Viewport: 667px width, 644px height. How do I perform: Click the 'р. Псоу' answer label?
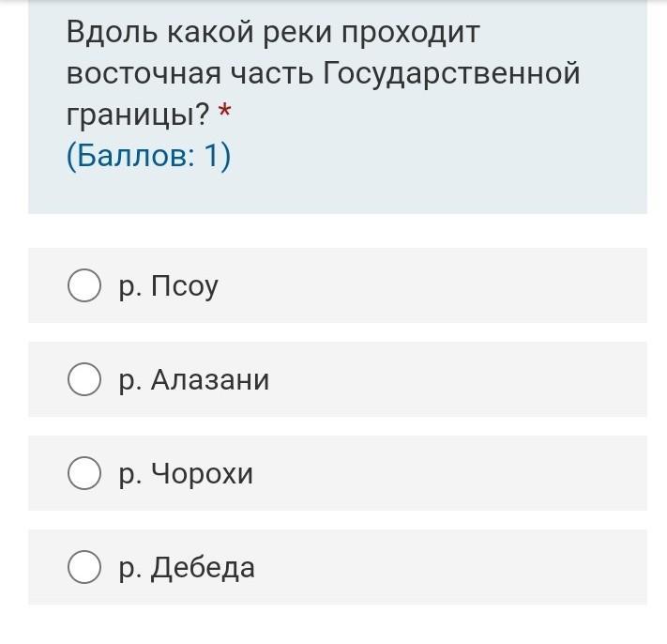coord(169,286)
